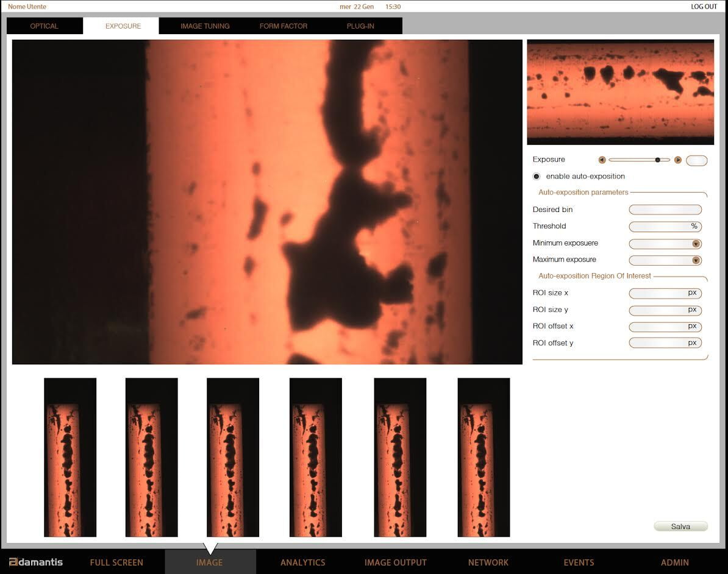The height and width of the screenshot is (574, 728).
Task: Click the Salva button
Action: click(x=680, y=526)
